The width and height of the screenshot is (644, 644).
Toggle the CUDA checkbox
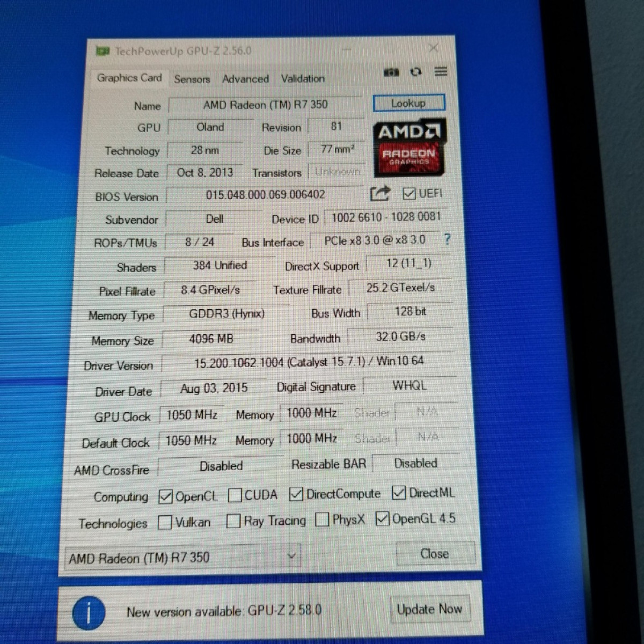coord(235,495)
